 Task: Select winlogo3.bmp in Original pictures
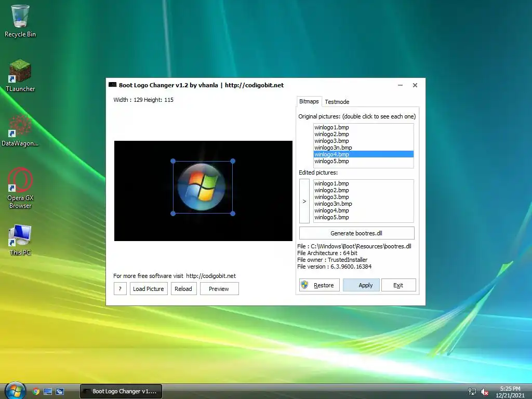[x=363, y=141]
